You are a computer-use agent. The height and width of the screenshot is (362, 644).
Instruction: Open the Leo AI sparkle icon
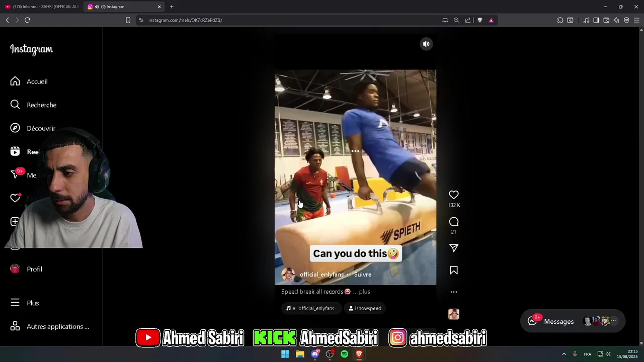pos(616,20)
